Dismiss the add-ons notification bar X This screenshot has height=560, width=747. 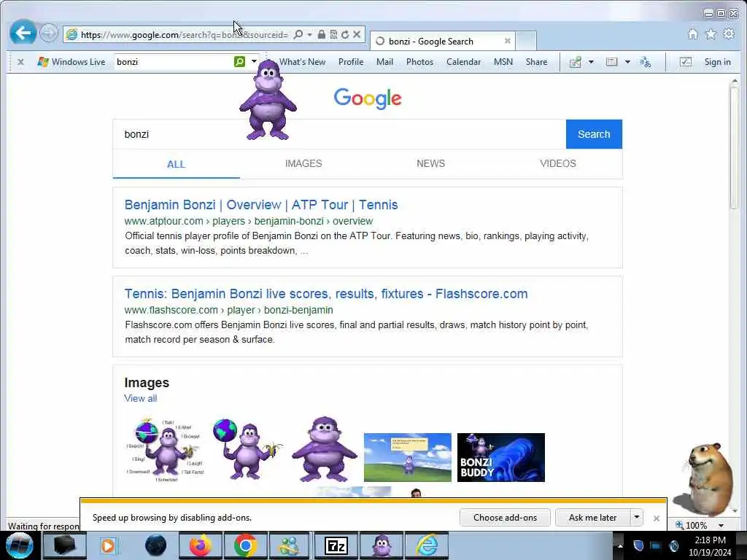coord(657,518)
